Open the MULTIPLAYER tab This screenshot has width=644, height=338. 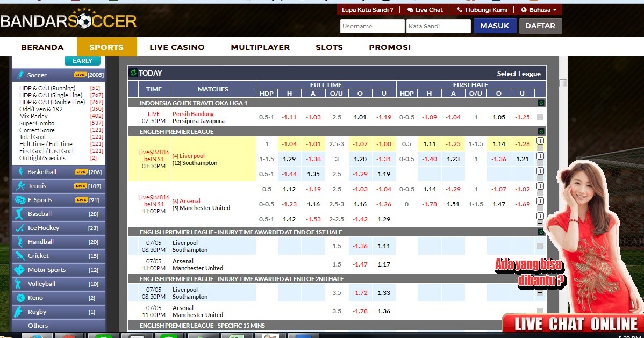pyautogui.click(x=260, y=47)
